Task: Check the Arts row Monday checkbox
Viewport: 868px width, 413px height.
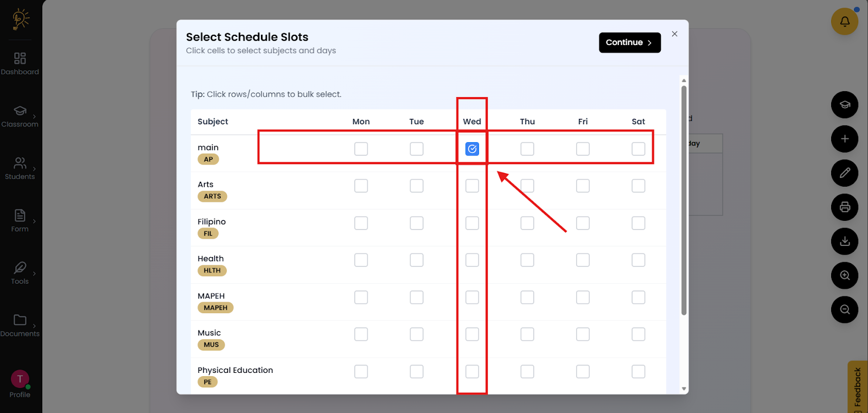Action: click(x=361, y=186)
